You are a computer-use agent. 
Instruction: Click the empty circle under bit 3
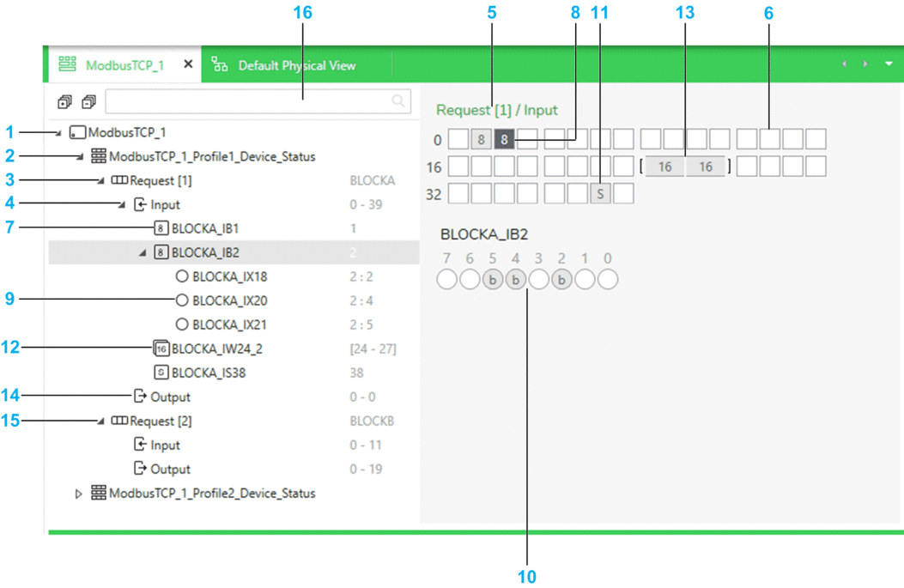[x=538, y=280]
